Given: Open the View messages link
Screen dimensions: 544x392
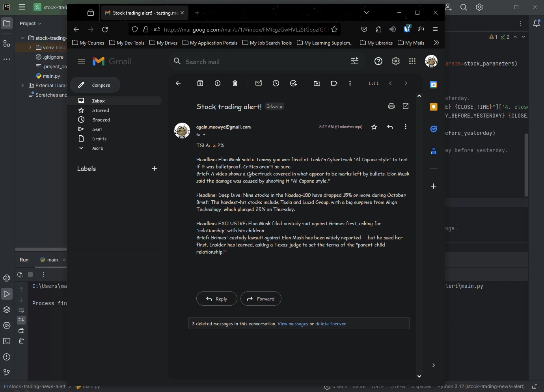Looking at the screenshot, I should coord(293,324).
